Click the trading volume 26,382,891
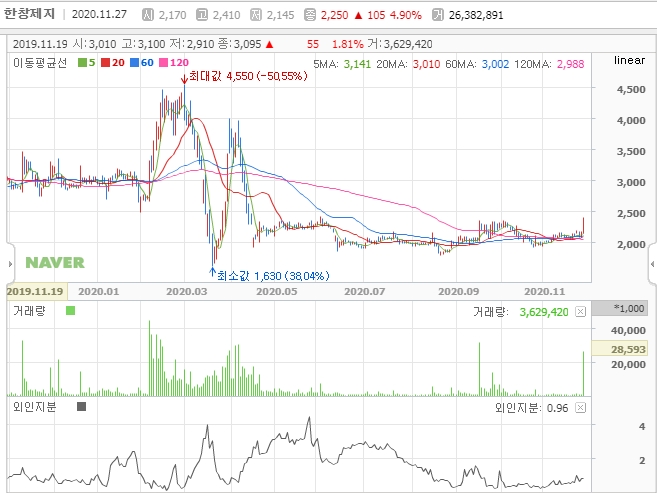This screenshot has height=493, width=657. point(476,15)
